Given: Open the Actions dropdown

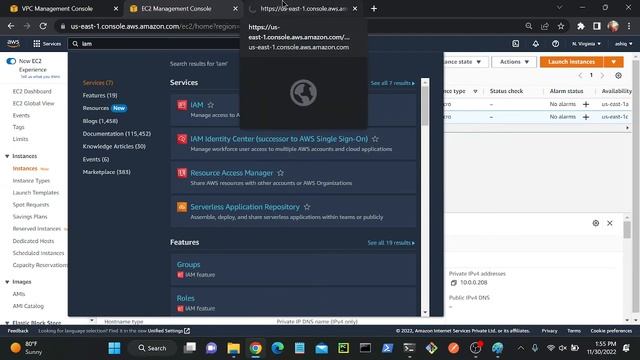Looking at the screenshot, I should click(514, 62).
